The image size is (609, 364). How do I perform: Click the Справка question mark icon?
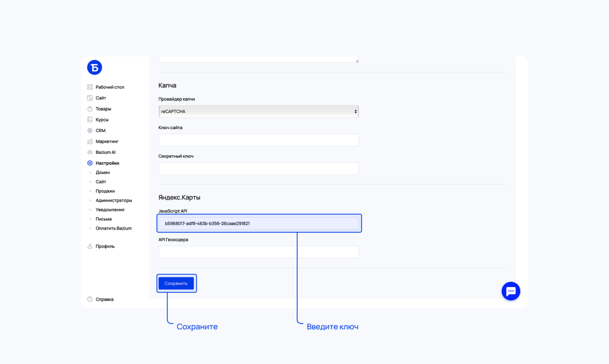(90, 299)
